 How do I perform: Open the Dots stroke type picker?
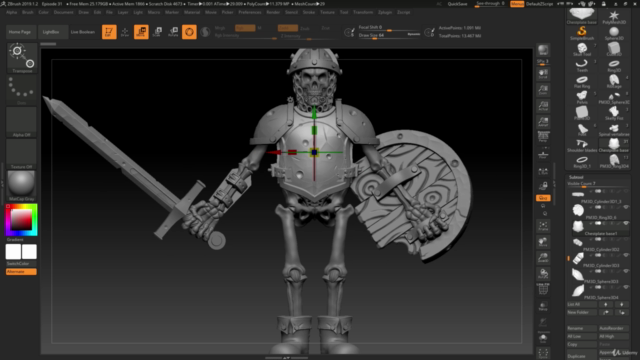pos(22,90)
